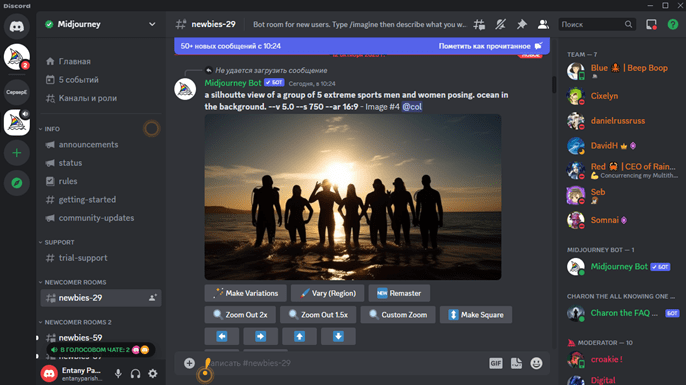This screenshot has width=686, height=385.
Task: Click the @col mention in prompt
Action: [x=412, y=107]
